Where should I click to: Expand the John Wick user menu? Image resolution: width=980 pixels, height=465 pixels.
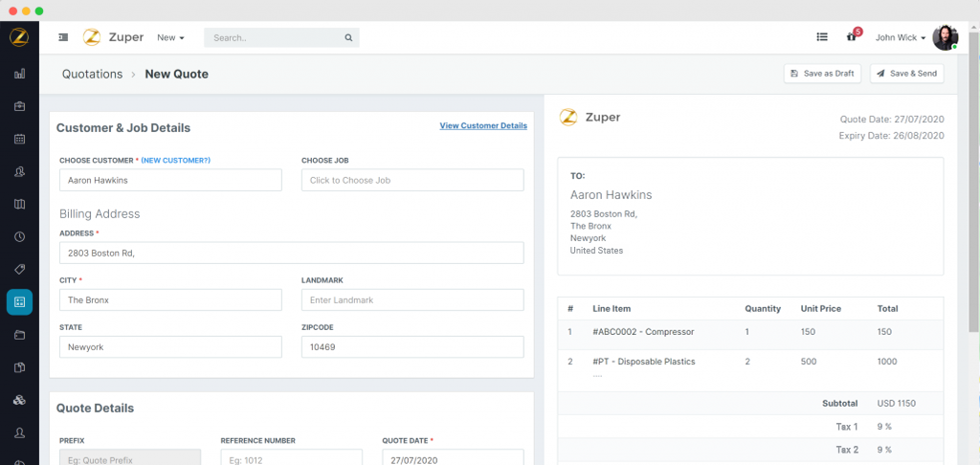click(900, 37)
